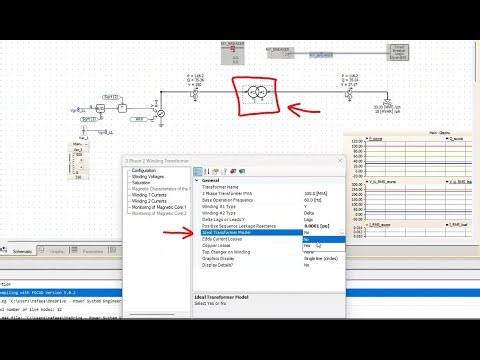Choose No in the open dropdown list

(324, 239)
